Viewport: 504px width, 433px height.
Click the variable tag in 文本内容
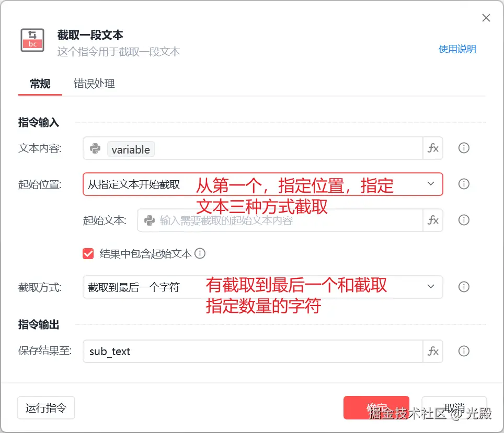tap(131, 149)
